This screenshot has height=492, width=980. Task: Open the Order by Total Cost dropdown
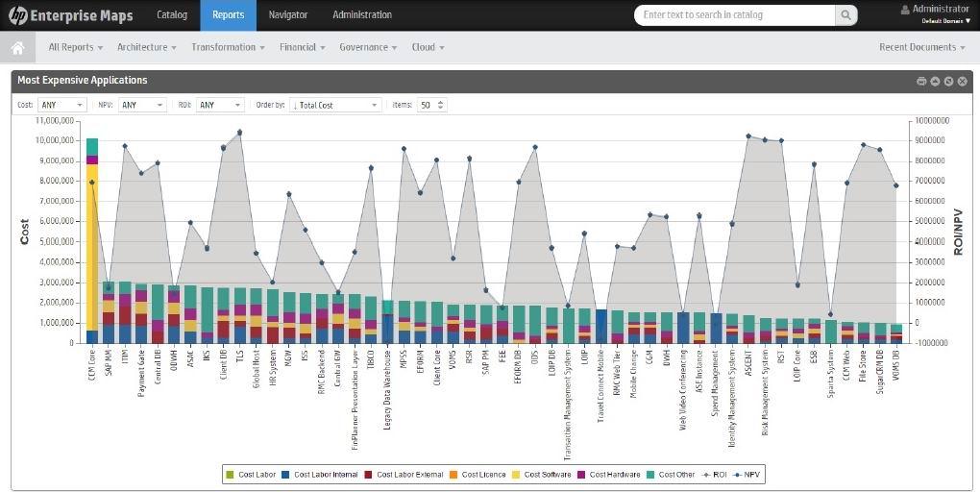click(335, 105)
